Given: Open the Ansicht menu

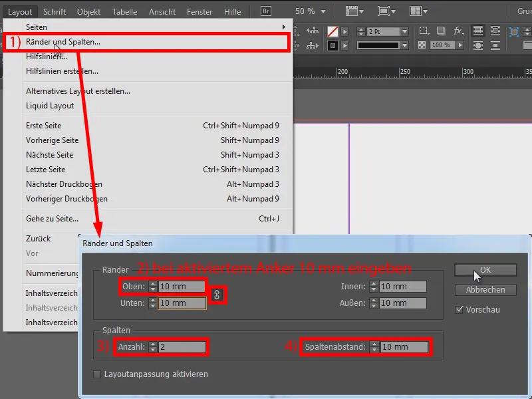Looking at the screenshot, I should pos(160,11).
